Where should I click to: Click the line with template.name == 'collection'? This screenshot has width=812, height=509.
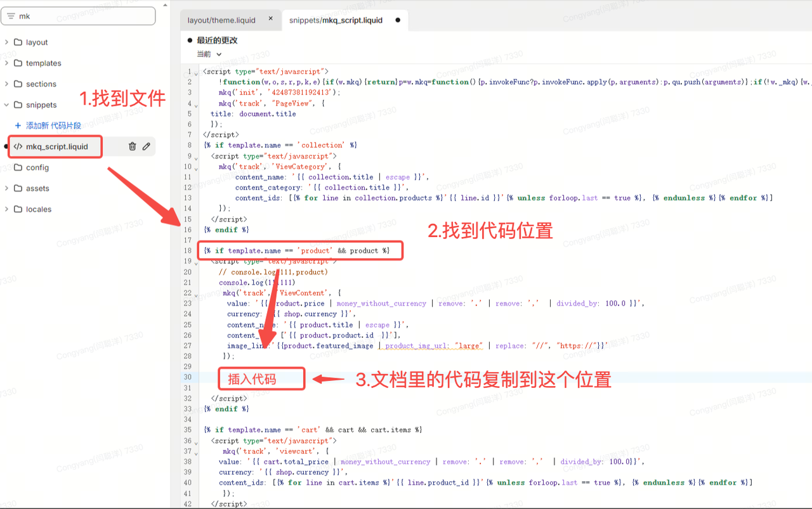click(x=280, y=145)
